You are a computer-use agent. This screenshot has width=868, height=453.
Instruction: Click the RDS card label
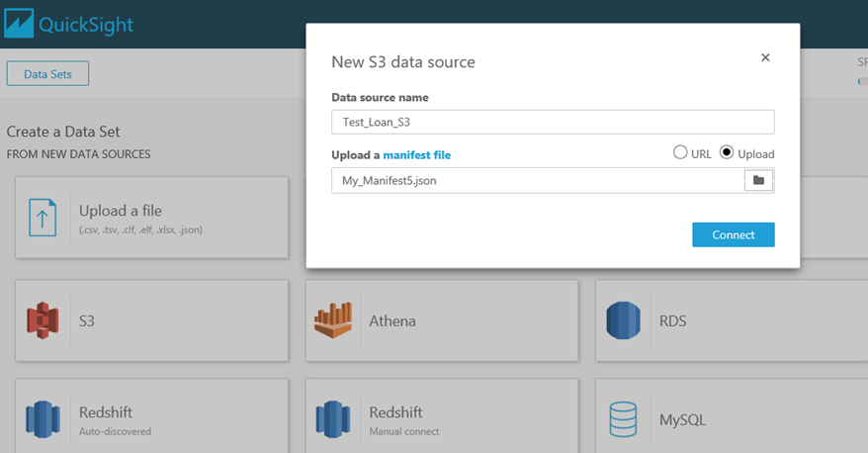[x=672, y=321]
